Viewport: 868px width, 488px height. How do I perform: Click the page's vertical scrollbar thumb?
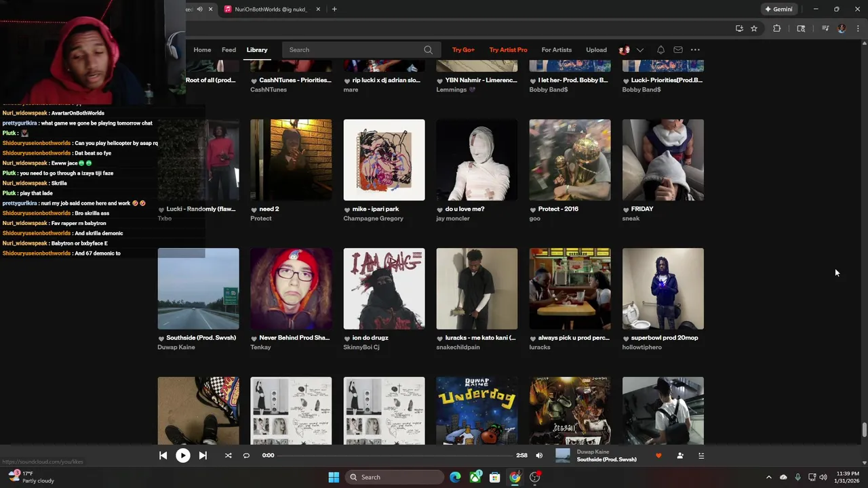pos(864,430)
